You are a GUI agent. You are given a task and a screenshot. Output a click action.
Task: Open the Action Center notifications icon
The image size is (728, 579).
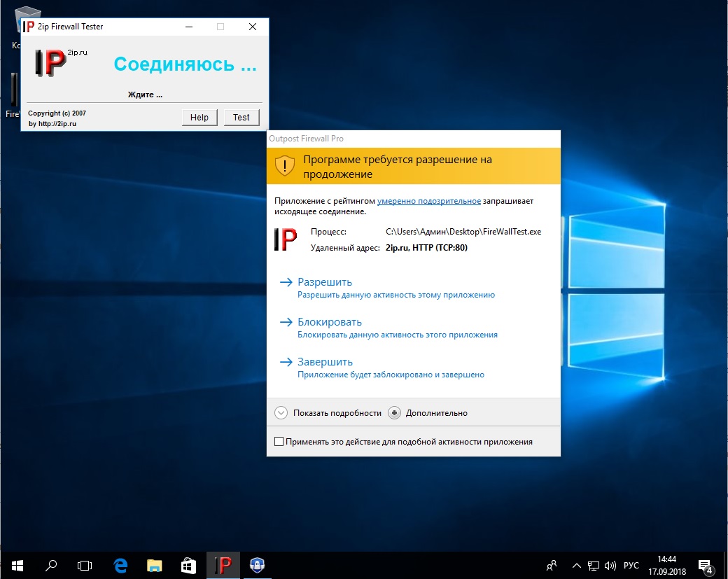pos(706,566)
